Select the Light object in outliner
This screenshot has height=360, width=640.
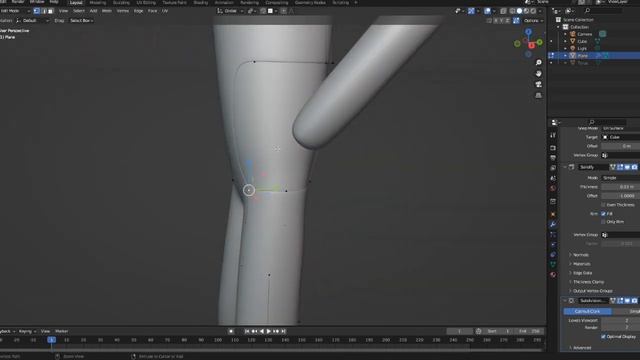581,49
